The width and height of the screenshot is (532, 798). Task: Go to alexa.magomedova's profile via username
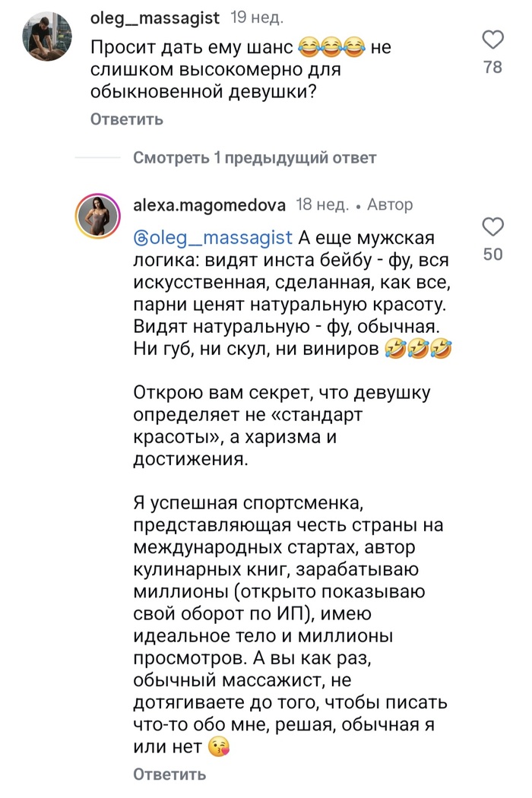coord(209,204)
